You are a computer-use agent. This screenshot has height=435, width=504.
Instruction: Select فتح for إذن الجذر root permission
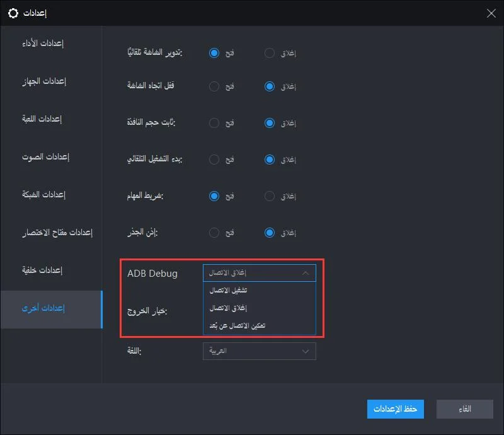click(x=214, y=233)
